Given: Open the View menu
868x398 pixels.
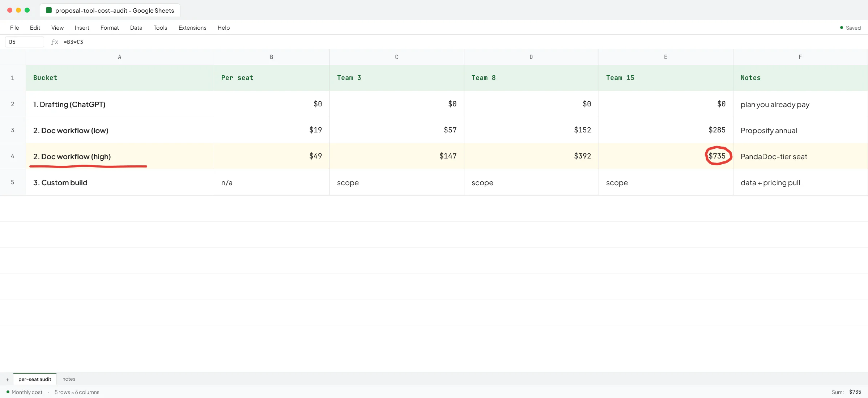Looking at the screenshot, I should (x=58, y=27).
